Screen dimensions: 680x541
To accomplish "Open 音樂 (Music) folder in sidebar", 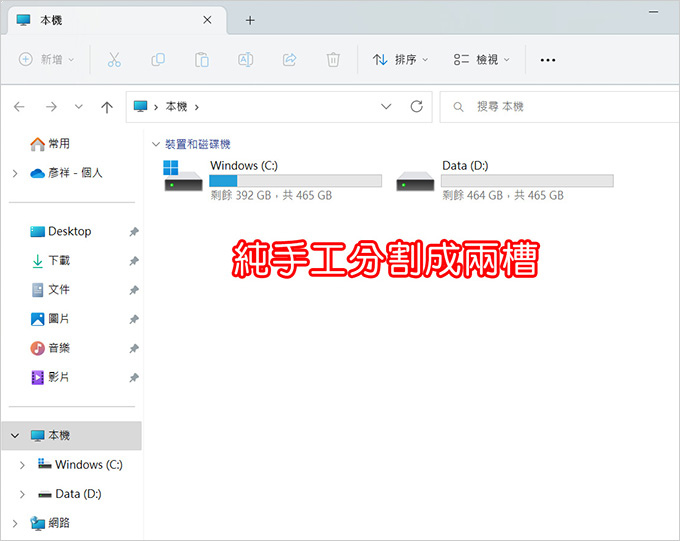I will coord(50,348).
